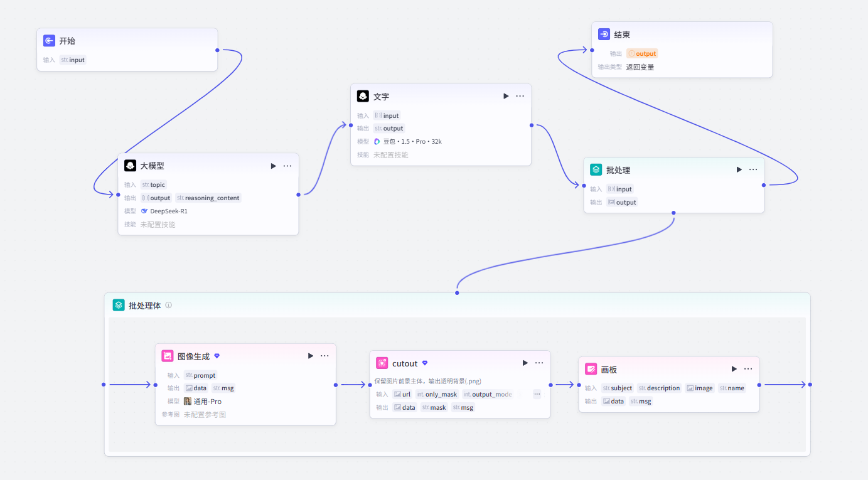Open more options on the 文字 node
The height and width of the screenshot is (480, 868).
coord(520,96)
